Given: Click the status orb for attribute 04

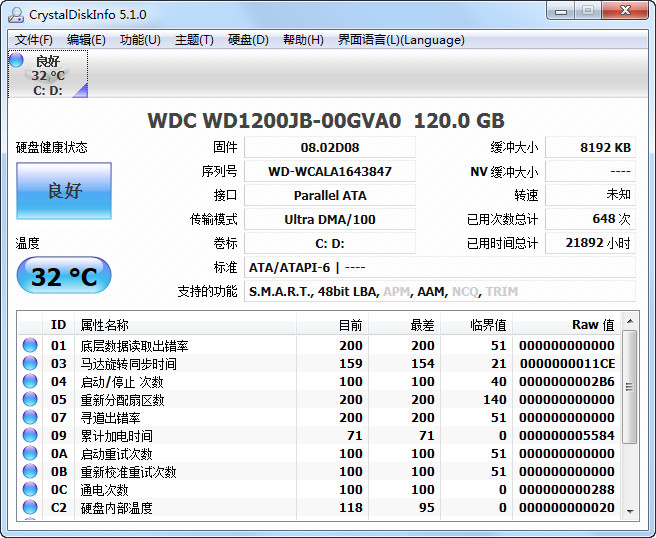Looking at the screenshot, I should coord(30,381).
